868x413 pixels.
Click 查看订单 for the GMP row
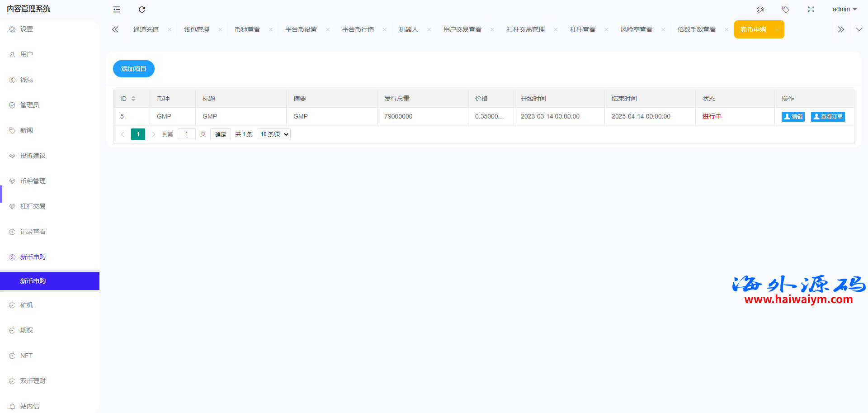(x=828, y=117)
